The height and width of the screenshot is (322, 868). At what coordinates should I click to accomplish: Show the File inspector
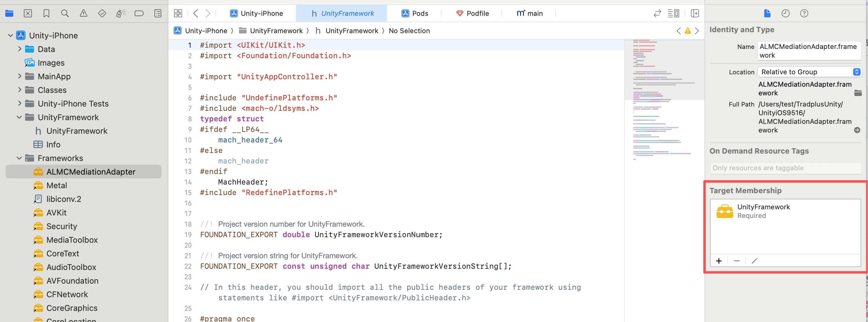pyautogui.click(x=767, y=14)
